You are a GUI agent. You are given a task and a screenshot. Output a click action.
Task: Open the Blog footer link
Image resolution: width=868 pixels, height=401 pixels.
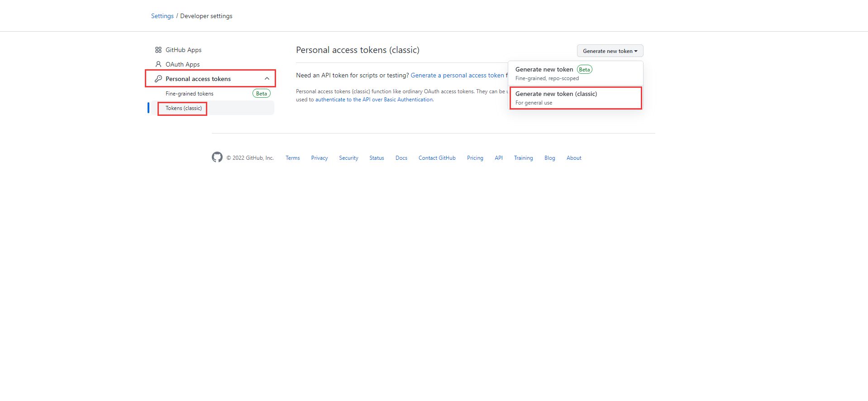pos(550,158)
